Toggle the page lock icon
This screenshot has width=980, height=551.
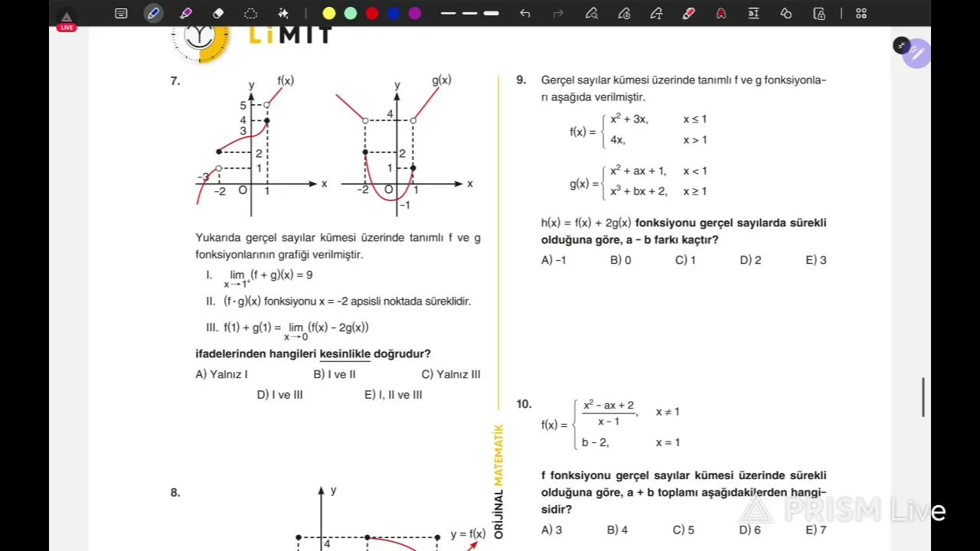click(819, 13)
